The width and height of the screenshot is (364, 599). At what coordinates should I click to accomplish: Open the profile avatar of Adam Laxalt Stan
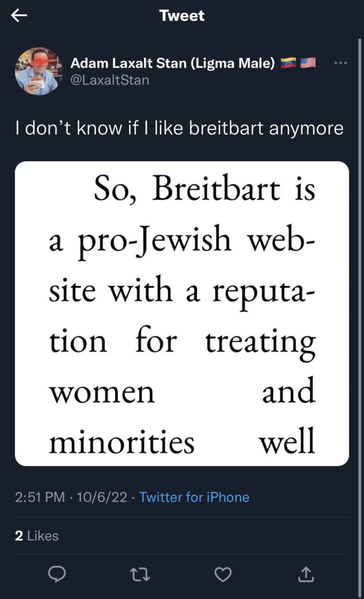(x=38, y=71)
